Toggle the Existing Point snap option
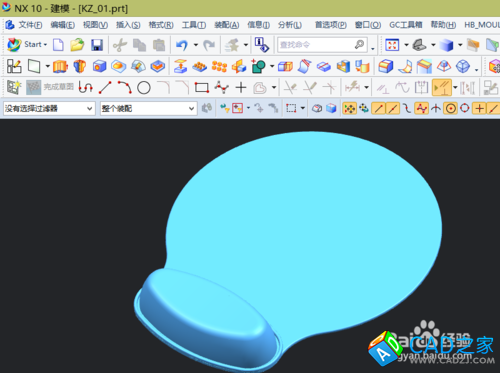 tap(479, 108)
